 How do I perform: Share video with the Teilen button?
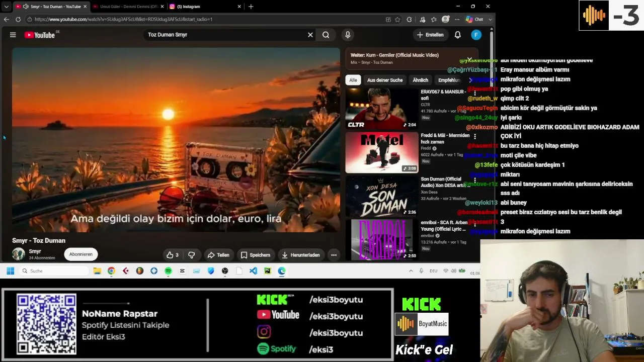[218, 255]
